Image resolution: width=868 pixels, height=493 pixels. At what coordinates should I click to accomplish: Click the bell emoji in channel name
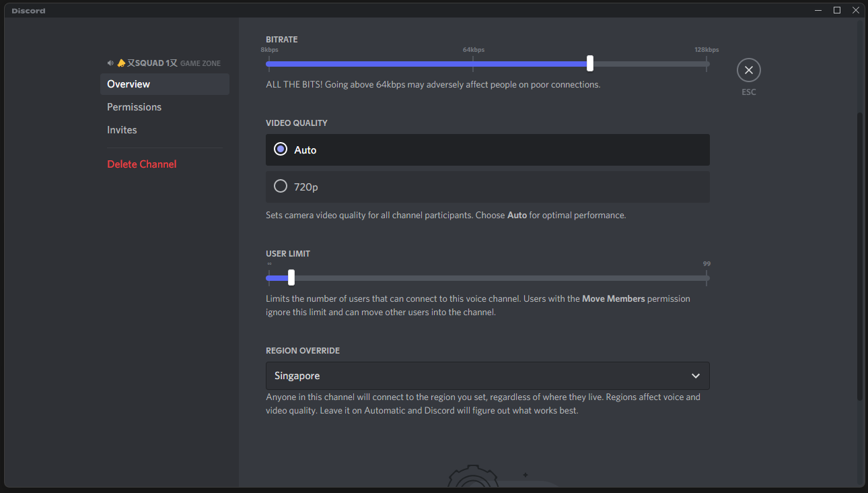coord(121,63)
